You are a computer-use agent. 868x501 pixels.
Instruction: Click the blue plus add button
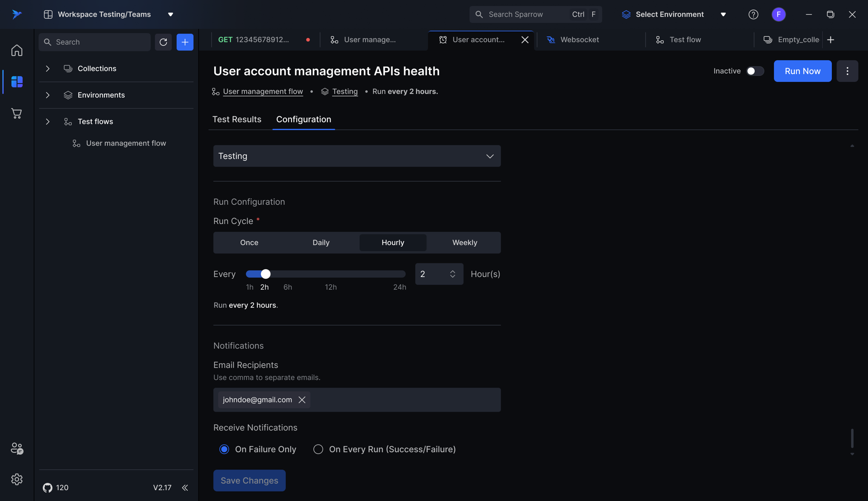[x=185, y=42]
